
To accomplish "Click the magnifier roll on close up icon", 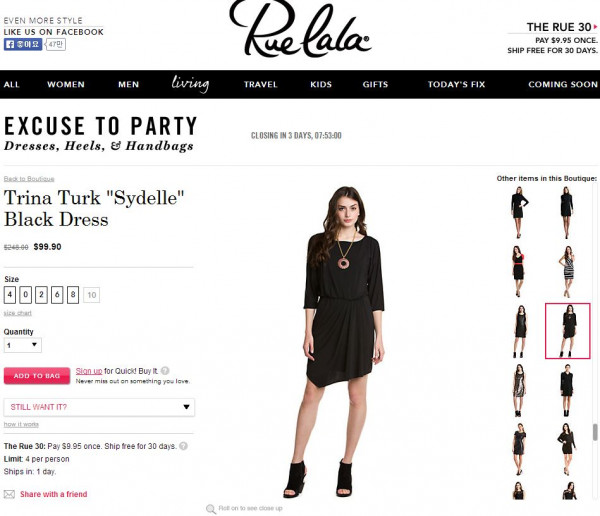I will [211, 509].
